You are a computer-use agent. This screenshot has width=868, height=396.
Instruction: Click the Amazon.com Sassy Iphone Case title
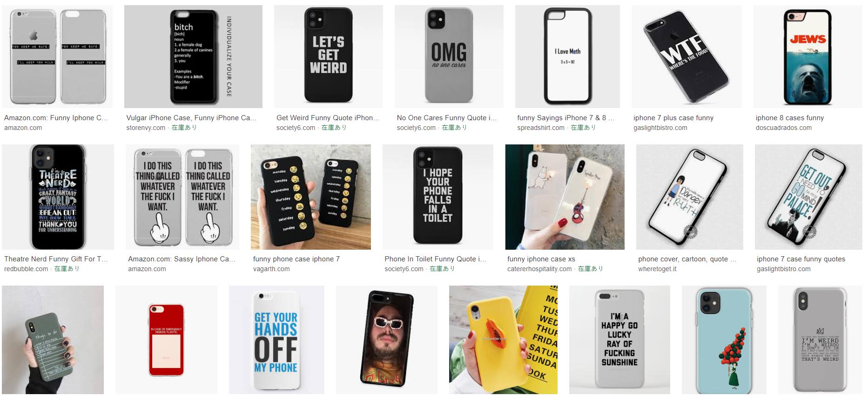(x=182, y=259)
